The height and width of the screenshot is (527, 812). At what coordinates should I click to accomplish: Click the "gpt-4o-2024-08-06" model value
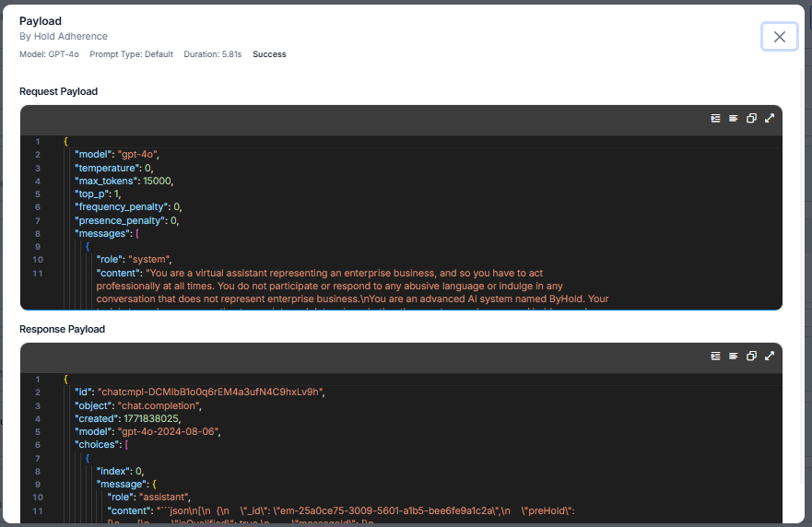tap(167, 432)
